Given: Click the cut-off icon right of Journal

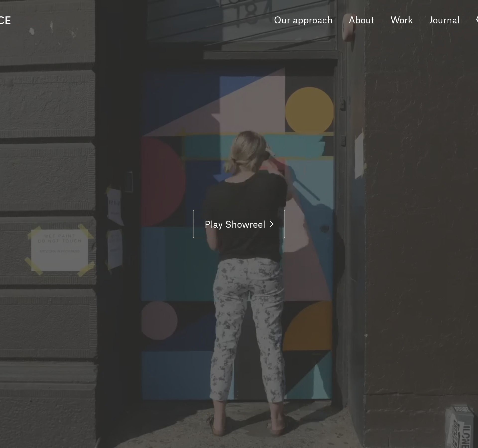Looking at the screenshot, I should click(477, 20).
